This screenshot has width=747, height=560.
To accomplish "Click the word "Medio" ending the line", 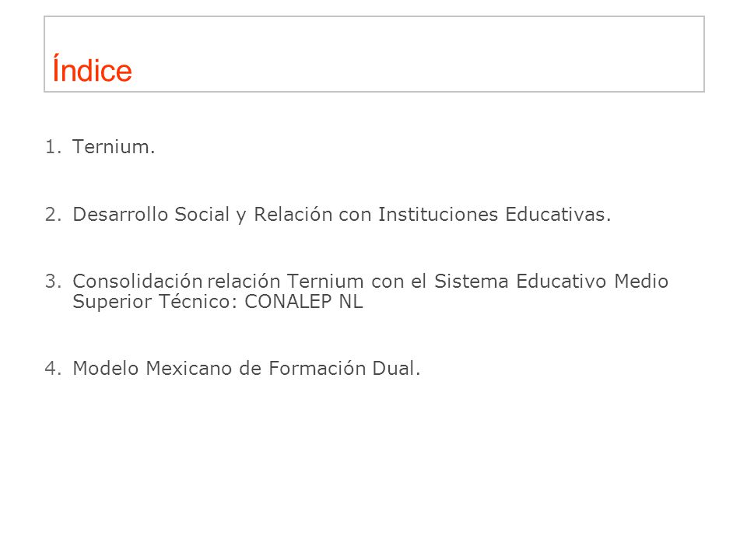I will point(641,281).
